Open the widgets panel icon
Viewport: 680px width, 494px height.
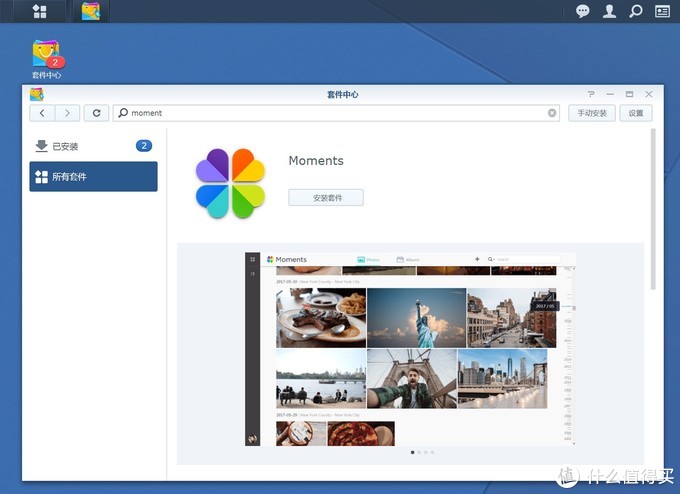(662, 11)
